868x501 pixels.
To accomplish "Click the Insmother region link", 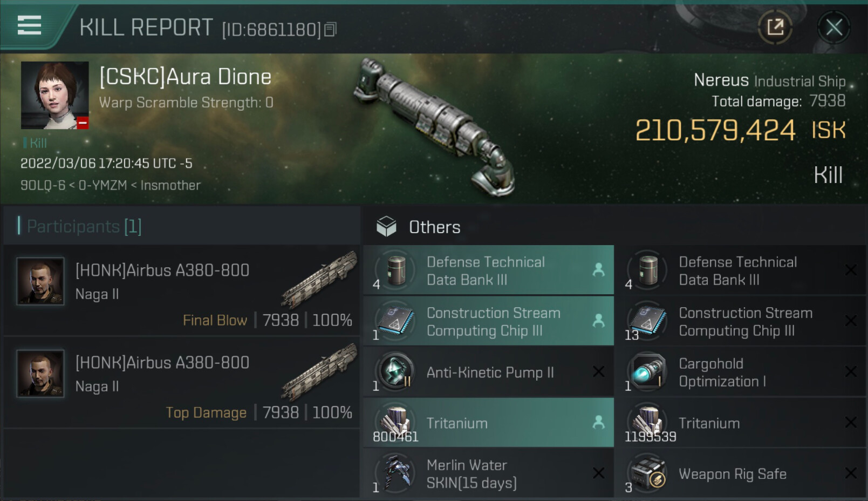I will (170, 186).
